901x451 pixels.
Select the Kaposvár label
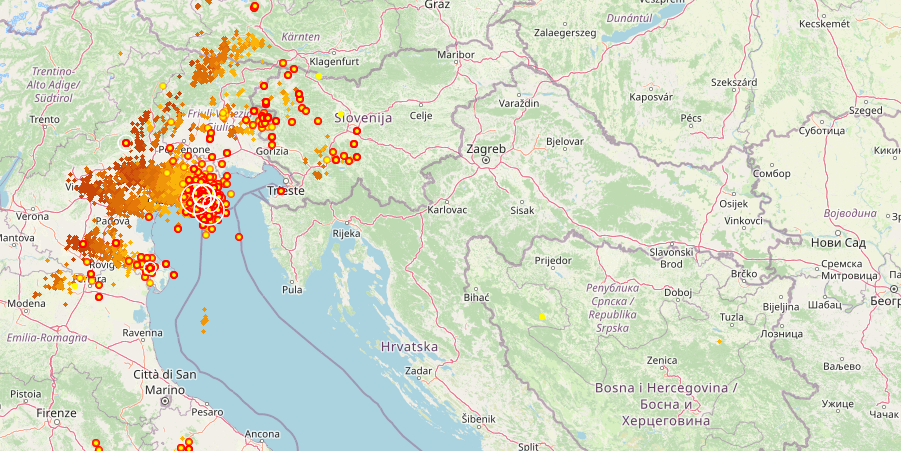click(x=650, y=97)
